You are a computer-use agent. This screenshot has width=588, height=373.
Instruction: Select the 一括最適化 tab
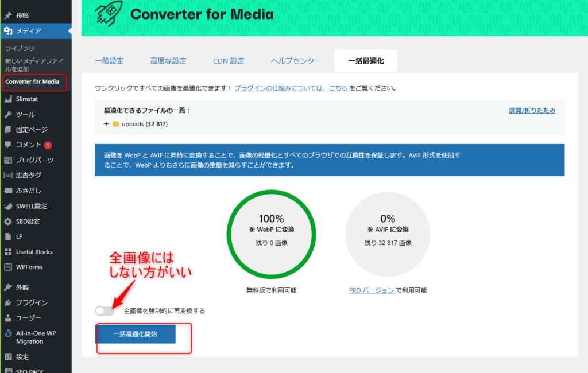(366, 61)
